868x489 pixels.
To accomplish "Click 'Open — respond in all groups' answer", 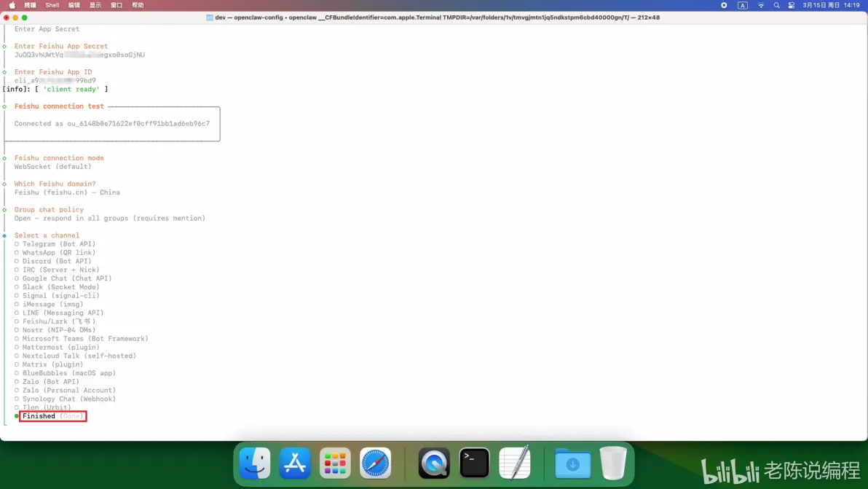I will [x=110, y=218].
